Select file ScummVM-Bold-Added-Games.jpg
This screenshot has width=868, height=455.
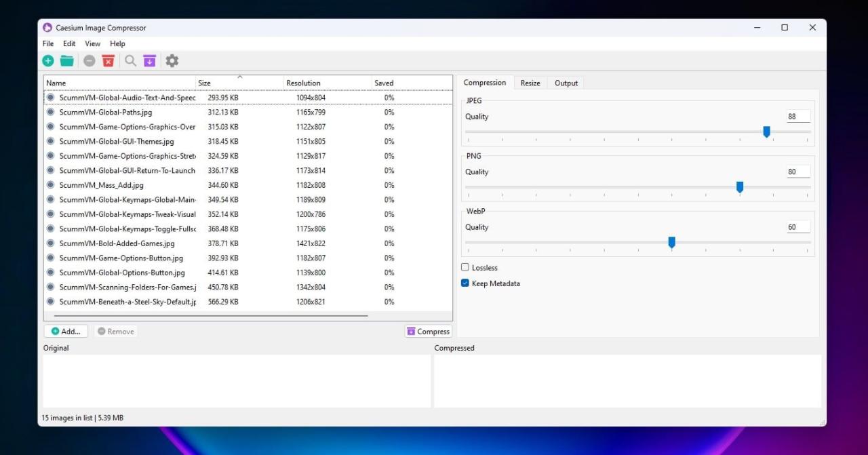[x=248, y=243]
